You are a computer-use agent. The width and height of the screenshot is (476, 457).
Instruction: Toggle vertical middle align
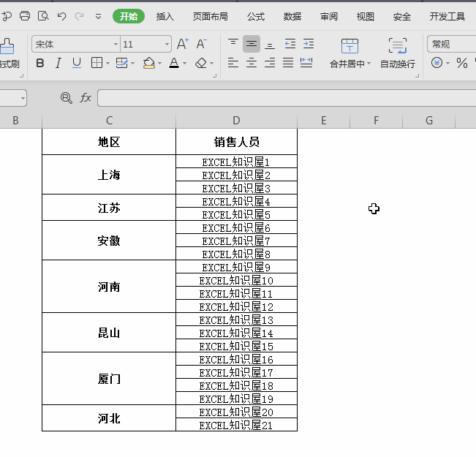click(x=252, y=44)
